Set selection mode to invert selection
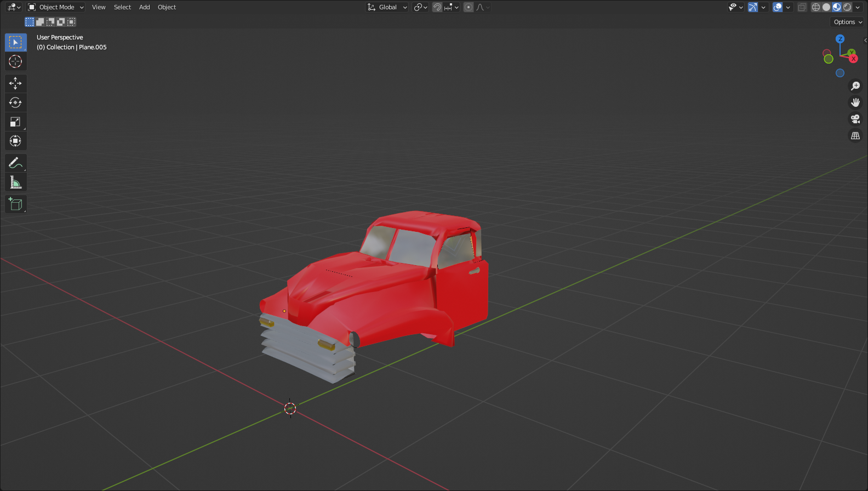868x491 pixels. (x=61, y=22)
